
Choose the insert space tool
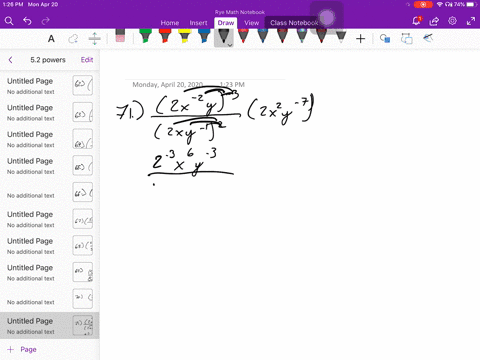(95, 39)
